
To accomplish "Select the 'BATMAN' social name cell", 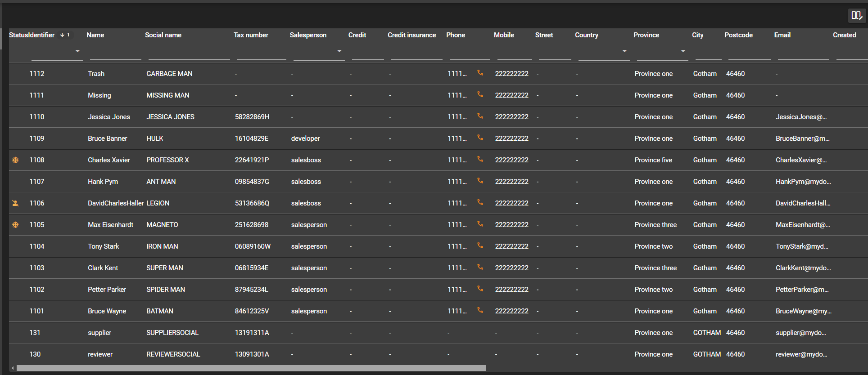I will 160,311.
